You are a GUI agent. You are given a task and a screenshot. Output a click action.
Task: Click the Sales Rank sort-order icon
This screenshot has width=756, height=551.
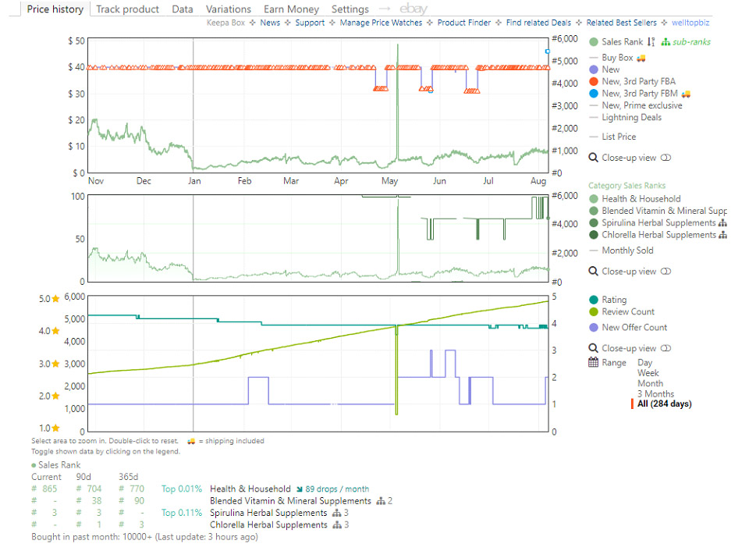click(651, 42)
